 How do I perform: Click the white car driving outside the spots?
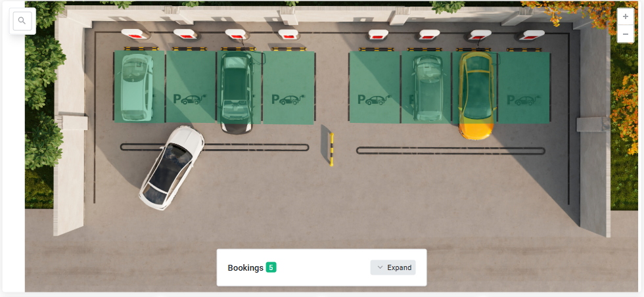point(172,167)
